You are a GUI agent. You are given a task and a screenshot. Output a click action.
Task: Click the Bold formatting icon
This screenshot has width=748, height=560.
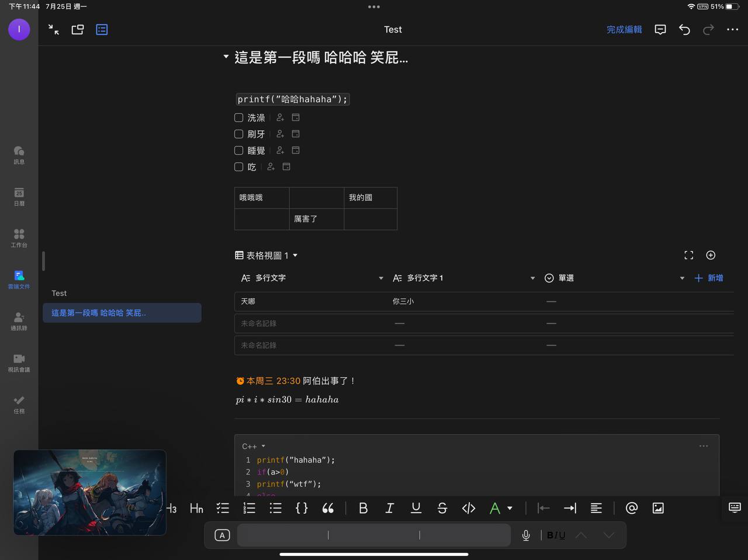click(363, 508)
